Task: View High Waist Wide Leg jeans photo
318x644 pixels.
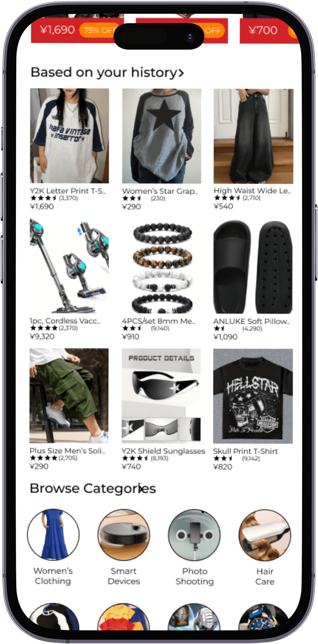Action: [x=253, y=136]
